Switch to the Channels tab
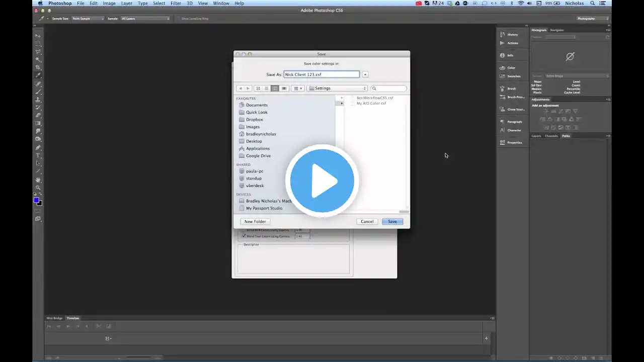This screenshot has width=644, height=362. (x=551, y=136)
